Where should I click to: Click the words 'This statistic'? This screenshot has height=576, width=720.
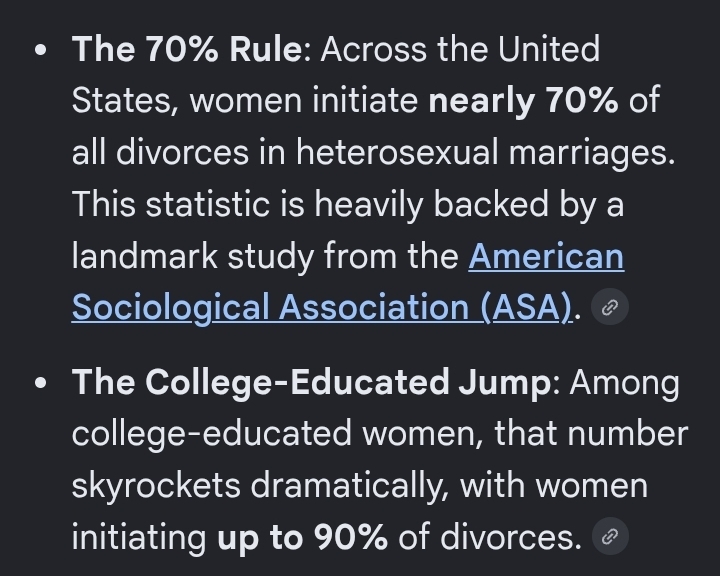click(x=171, y=204)
